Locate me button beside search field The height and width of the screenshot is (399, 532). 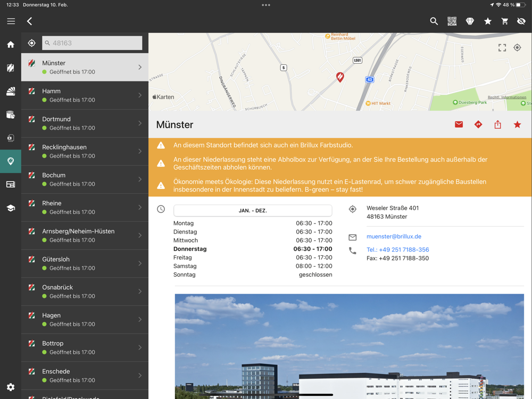[31, 43]
